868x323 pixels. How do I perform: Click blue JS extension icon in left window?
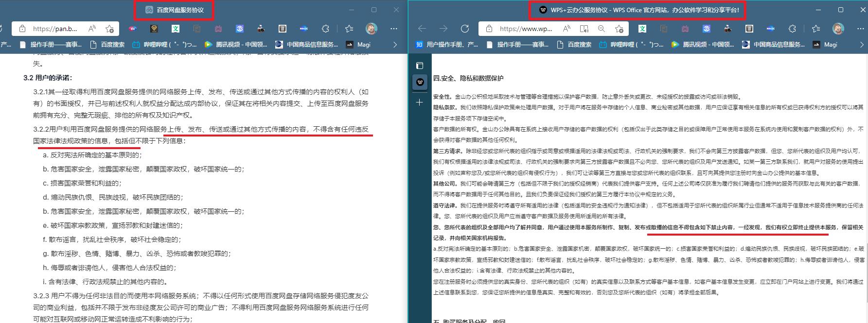point(240,29)
